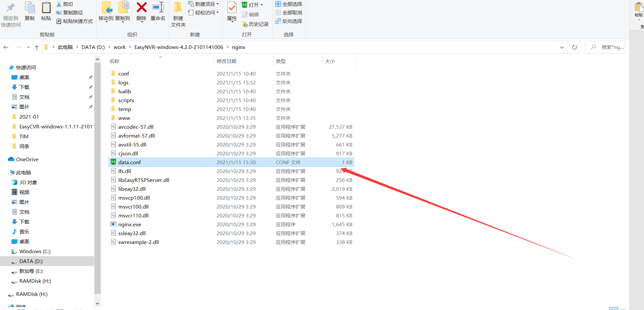Select the lualib folder
This screenshot has height=310, width=644.
[x=125, y=91]
